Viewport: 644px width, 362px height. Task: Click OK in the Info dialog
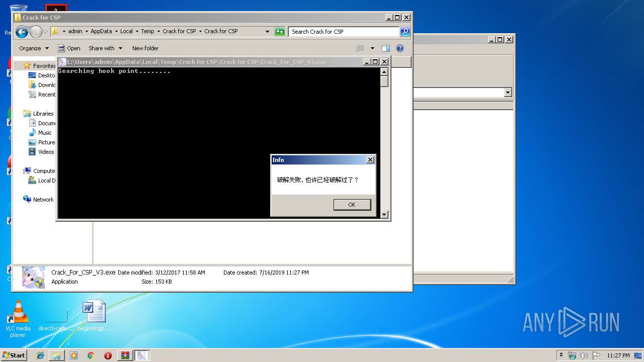coord(352,205)
